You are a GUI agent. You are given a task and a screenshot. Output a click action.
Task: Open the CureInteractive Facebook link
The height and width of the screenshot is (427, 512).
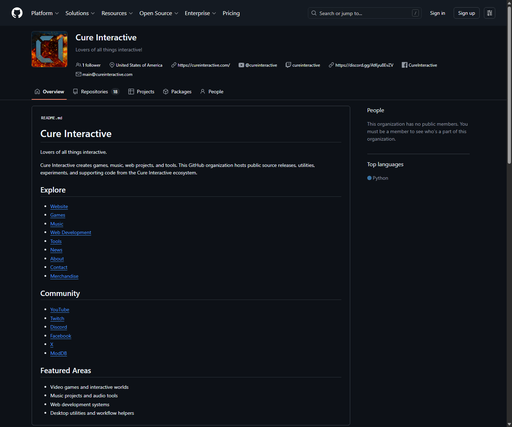click(423, 65)
